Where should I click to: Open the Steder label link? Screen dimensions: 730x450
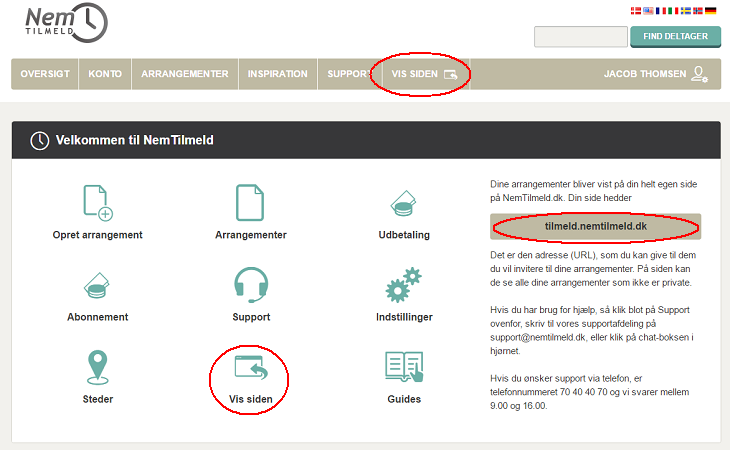(98, 399)
